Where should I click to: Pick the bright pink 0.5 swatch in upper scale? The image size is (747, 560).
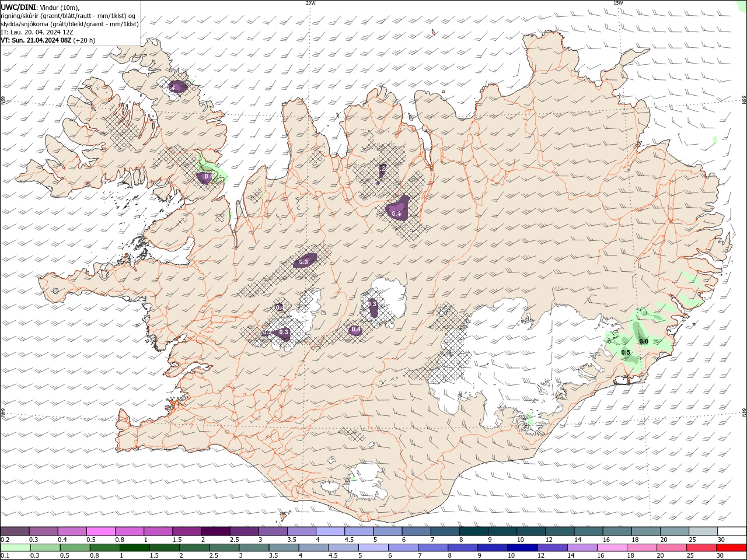coord(101,531)
